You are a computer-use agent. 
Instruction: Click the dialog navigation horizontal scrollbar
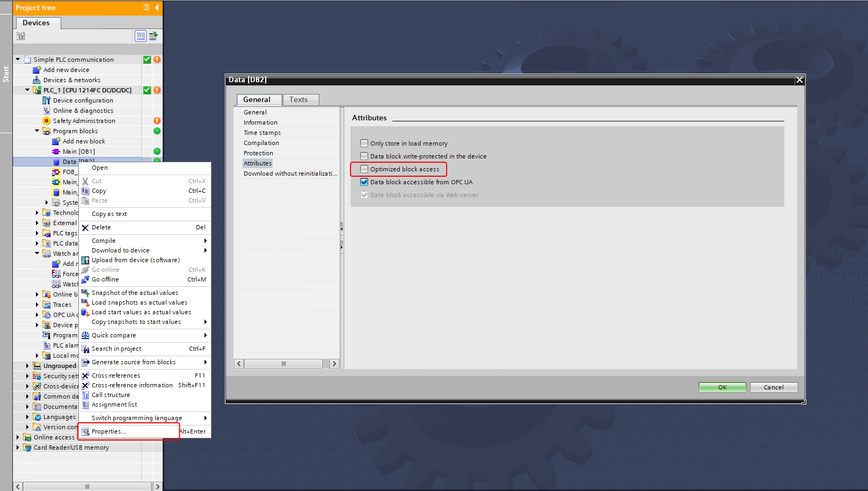coord(284,364)
